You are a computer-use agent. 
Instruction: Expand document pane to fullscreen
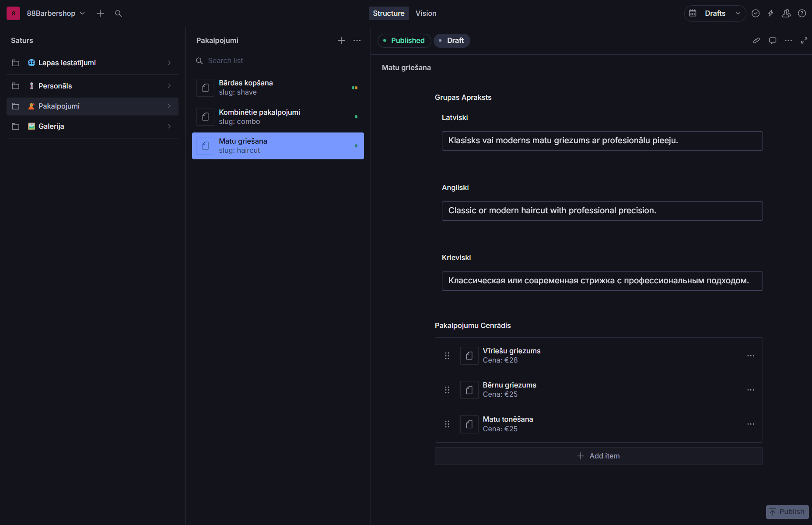coord(804,40)
